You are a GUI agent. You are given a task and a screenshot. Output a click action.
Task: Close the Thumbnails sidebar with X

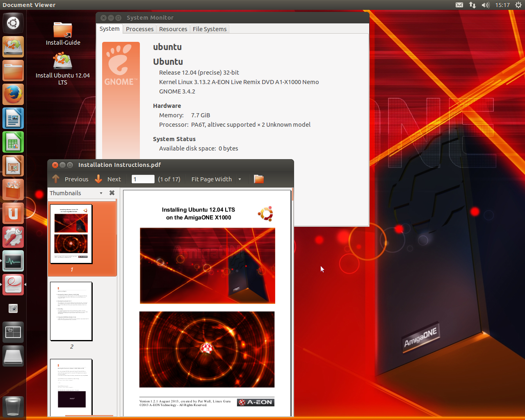[x=112, y=193]
